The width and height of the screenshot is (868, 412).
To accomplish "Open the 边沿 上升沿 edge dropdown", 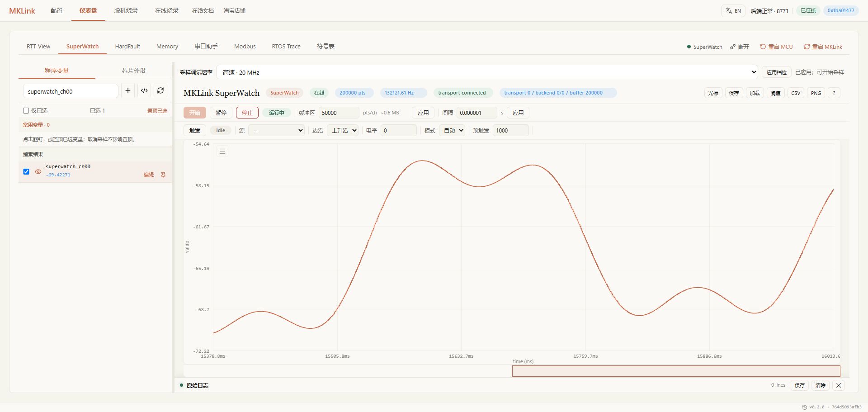I will point(343,131).
